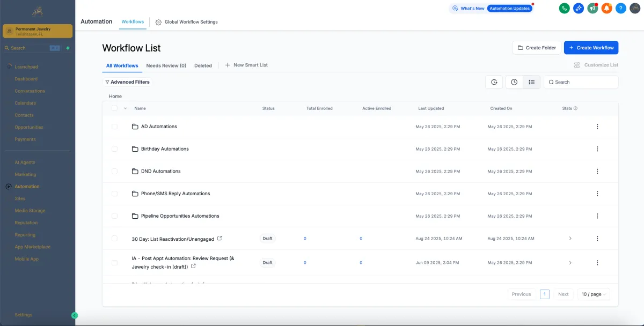Screen dimensions: 644x326
Task: Collapse the sidebar with green arrow
Action: 75,315
